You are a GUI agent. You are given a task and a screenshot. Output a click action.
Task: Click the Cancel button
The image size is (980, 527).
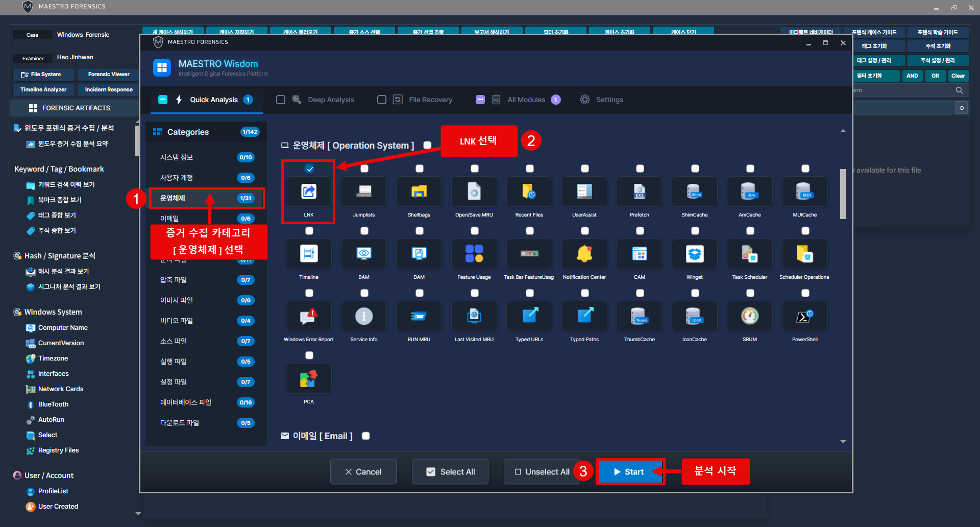pos(363,472)
